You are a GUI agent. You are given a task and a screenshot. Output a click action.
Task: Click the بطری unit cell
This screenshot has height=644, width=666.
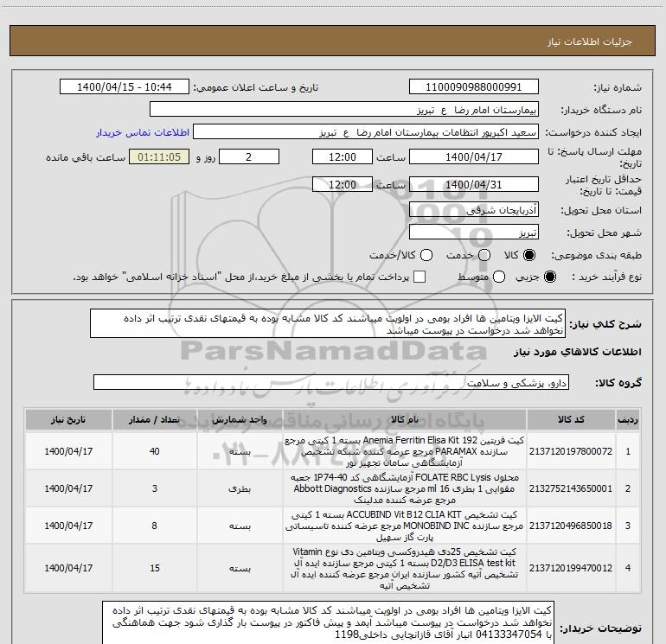[x=240, y=488]
